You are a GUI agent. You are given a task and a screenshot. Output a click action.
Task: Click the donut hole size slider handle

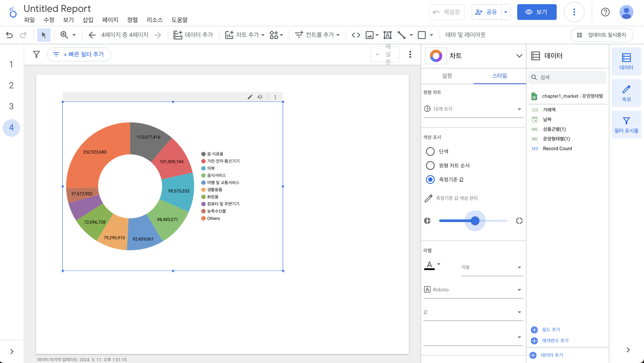coord(475,221)
